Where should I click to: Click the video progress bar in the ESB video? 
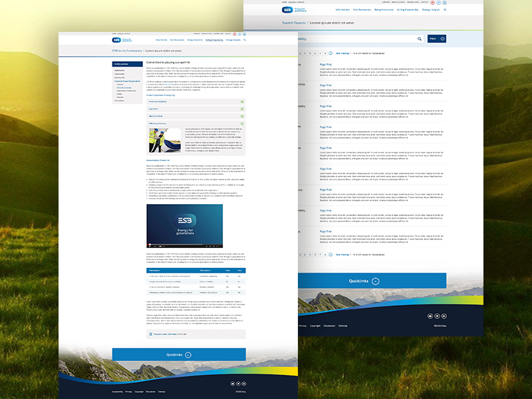(x=185, y=244)
